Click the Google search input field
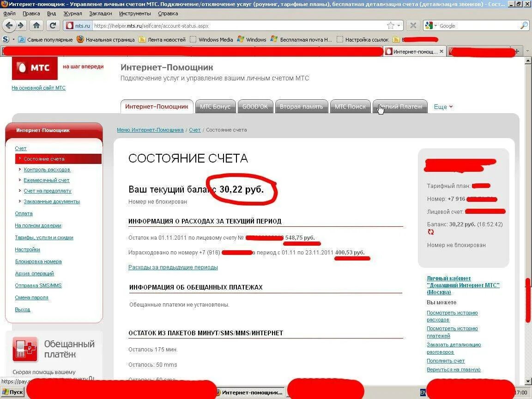 click(479, 25)
